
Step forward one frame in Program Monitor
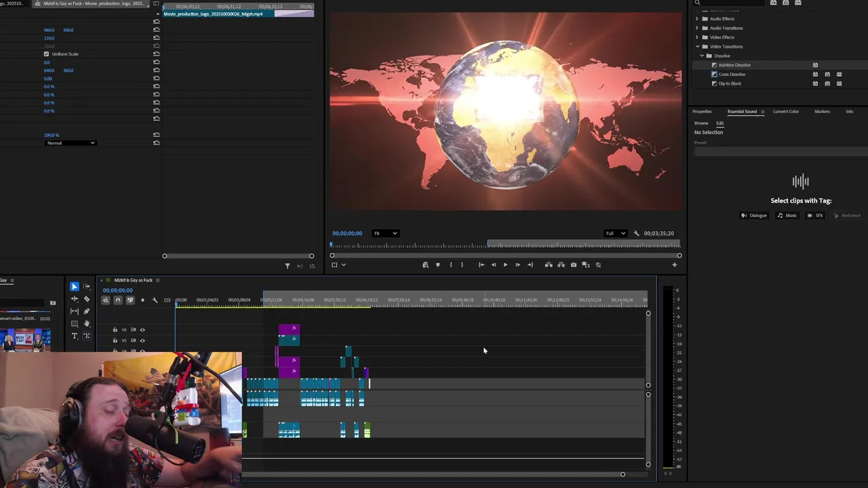point(517,265)
